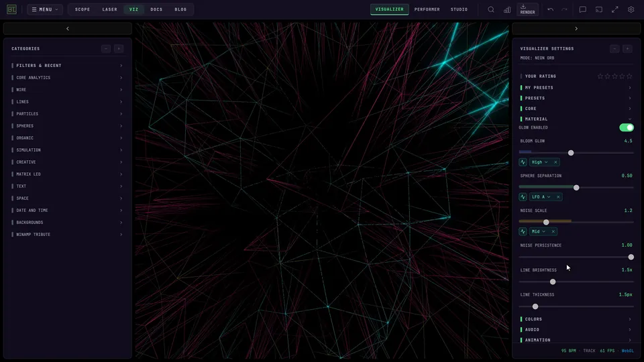Click the Render download button
This screenshot has height=362, width=644.
tap(527, 9)
